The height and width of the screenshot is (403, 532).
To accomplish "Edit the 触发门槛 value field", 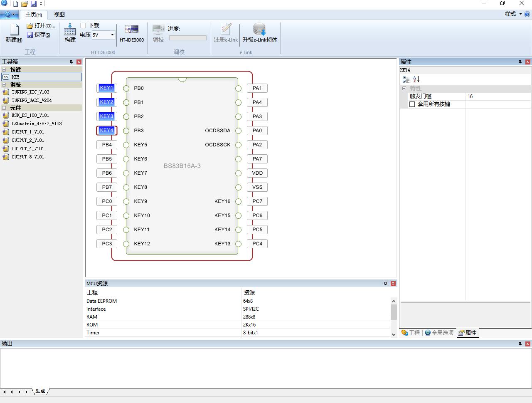I will [x=498, y=96].
